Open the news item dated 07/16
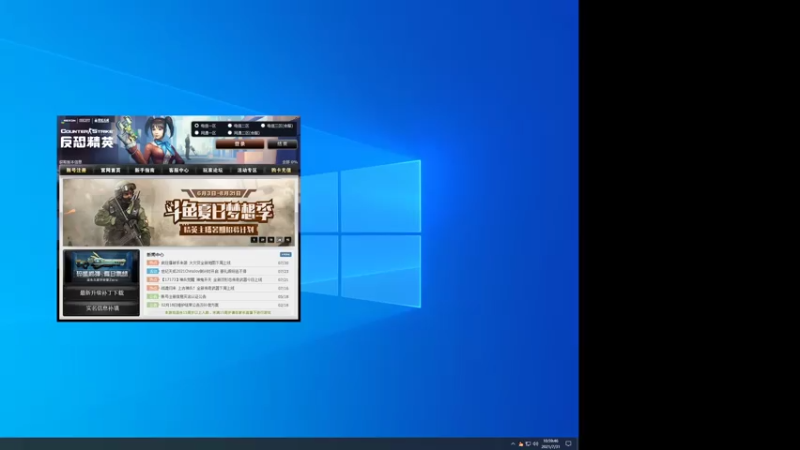This screenshot has height=450, width=800. pos(218,288)
